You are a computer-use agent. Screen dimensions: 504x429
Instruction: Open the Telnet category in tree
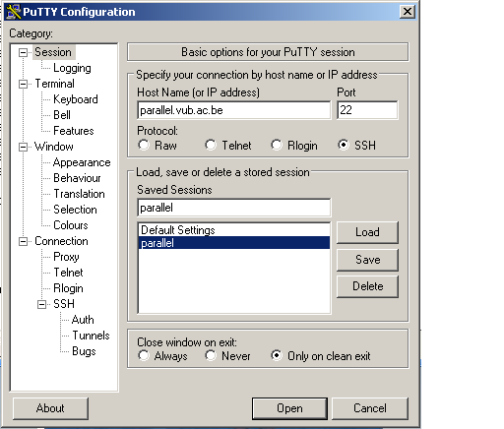pos(68,273)
